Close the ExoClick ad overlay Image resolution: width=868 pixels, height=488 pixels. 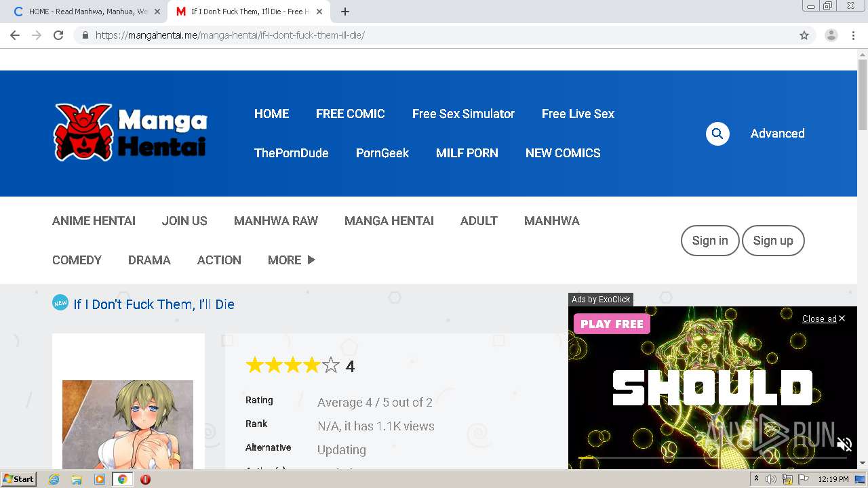(842, 319)
